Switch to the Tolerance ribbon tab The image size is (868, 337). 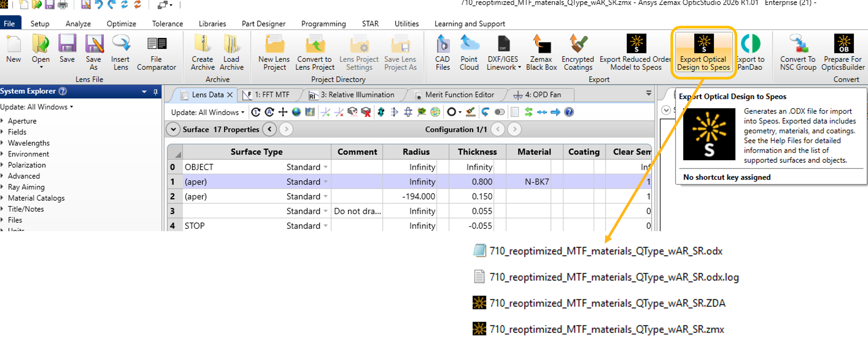click(167, 24)
